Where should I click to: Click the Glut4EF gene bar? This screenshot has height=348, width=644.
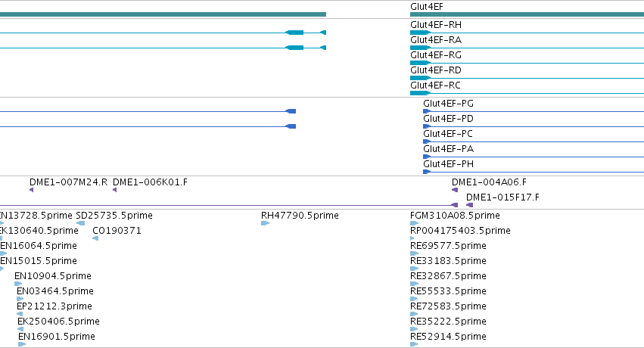pyautogui.click(x=527, y=14)
